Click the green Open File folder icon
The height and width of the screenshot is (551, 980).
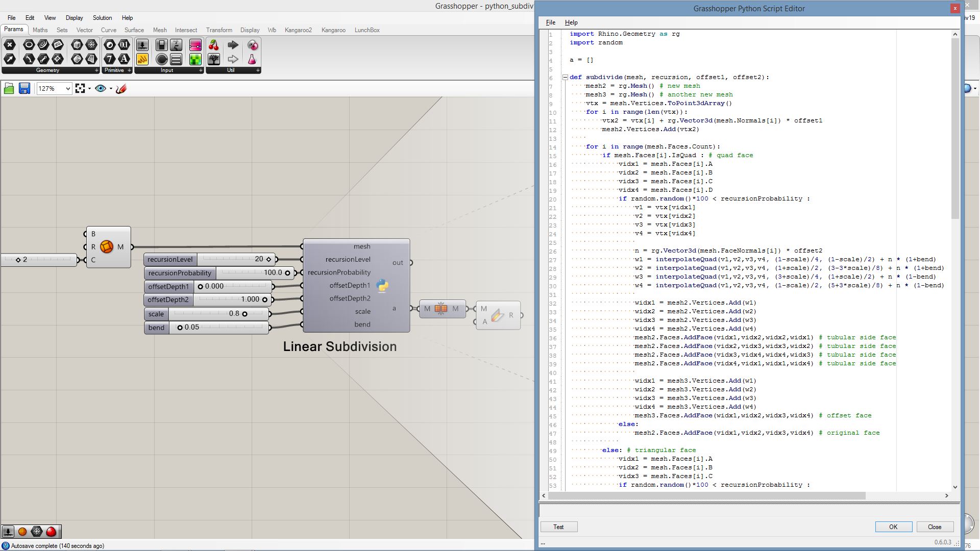tap(9, 89)
